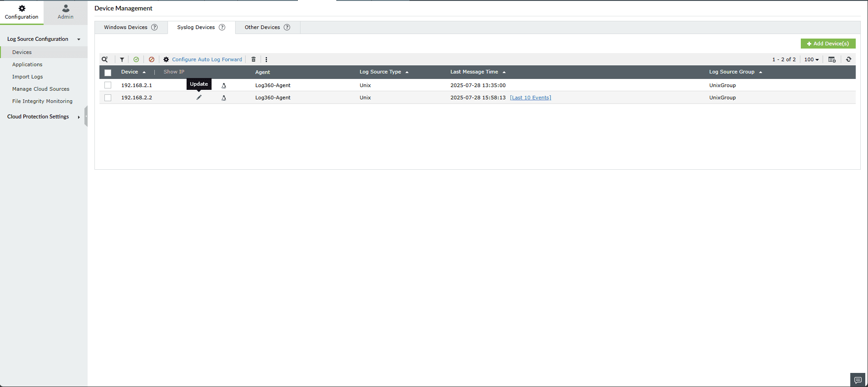868x387 pixels.
Task: Open the Admin top tab
Action: (x=65, y=12)
